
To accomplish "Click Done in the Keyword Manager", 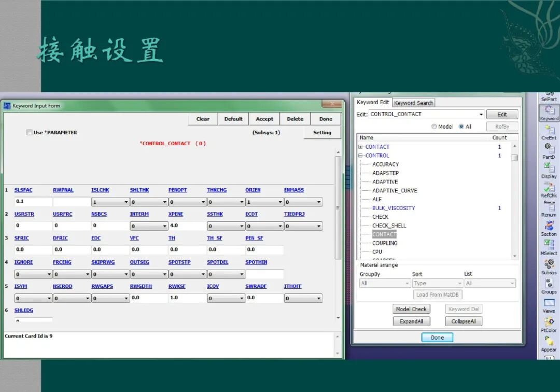I will (437, 338).
